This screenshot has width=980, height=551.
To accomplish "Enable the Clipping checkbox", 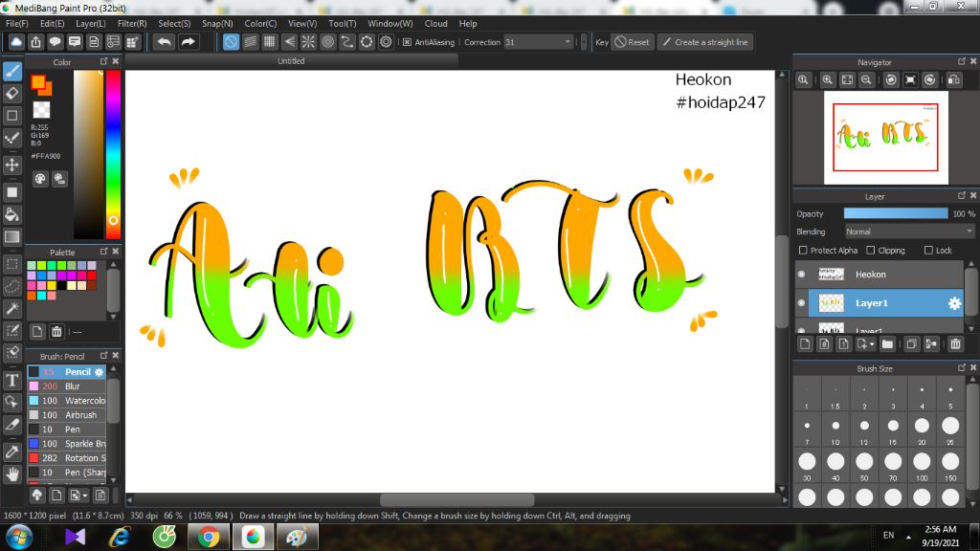I will [871, 250].
